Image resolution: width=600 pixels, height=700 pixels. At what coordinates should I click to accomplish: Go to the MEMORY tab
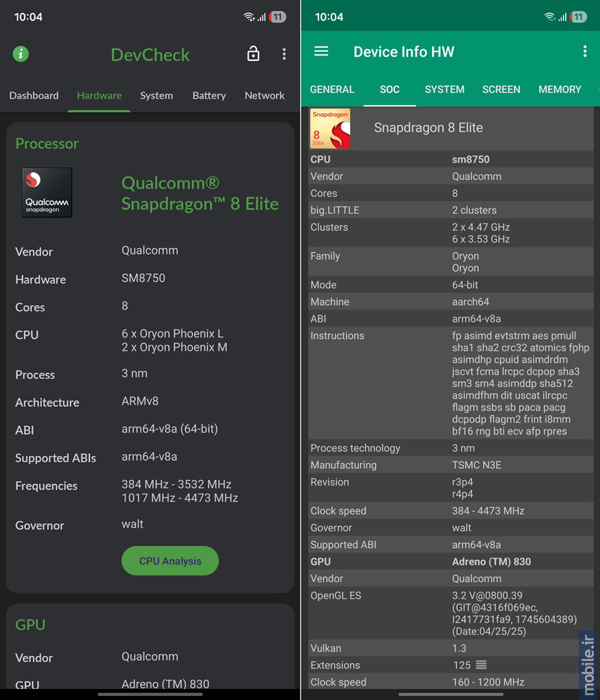[x=560, y=90]
